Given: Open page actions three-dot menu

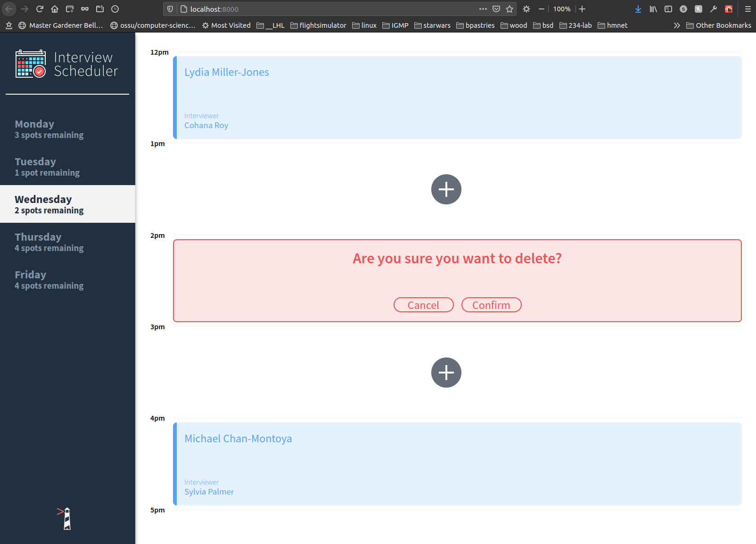Looking at the screenshot, I should pyautogui.click(x=483, y=9).
